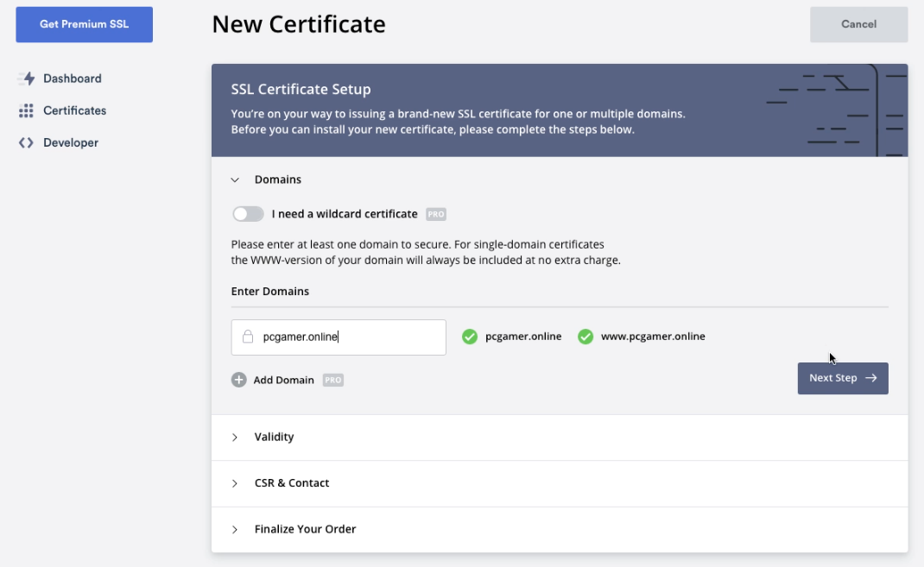Collapse the Domains section chevron
924x567 pixels.
click(x=235, y=180)
